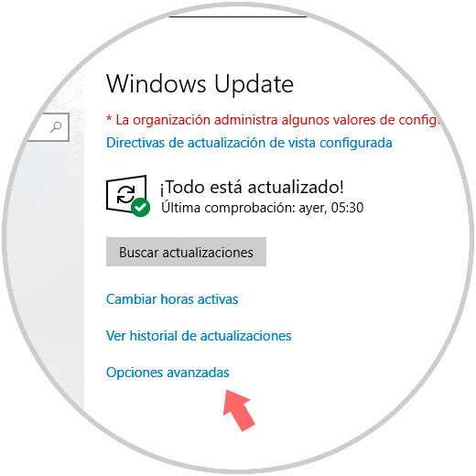This screenshot has width=476, height=476.
Task: Click the red asterisk before the notice
Action: pos(109,118)
